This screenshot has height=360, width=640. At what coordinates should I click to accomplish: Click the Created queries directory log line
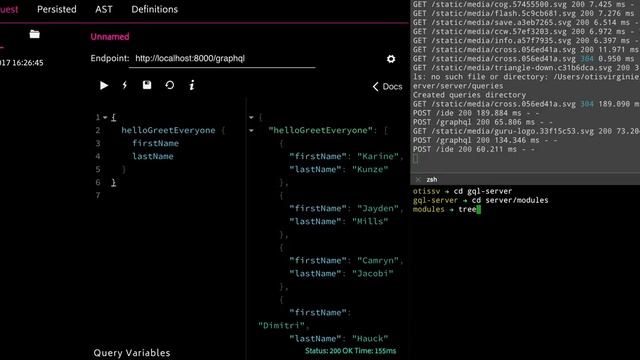tap(469, 95)
